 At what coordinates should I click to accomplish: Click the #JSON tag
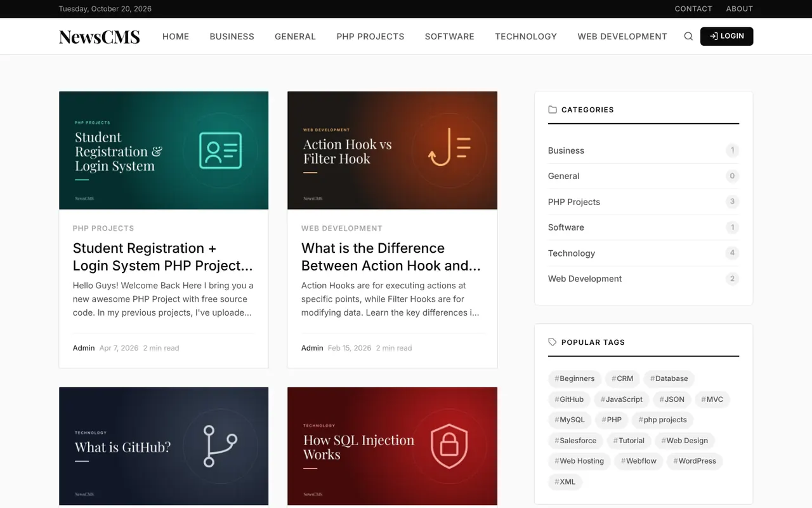point(672,399)
